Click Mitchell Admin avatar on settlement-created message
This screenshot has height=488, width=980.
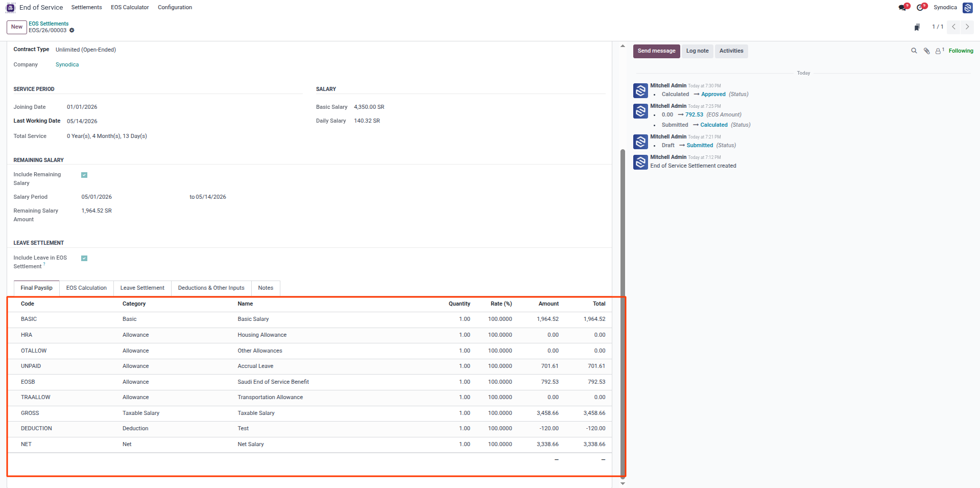tap(641, 162)
